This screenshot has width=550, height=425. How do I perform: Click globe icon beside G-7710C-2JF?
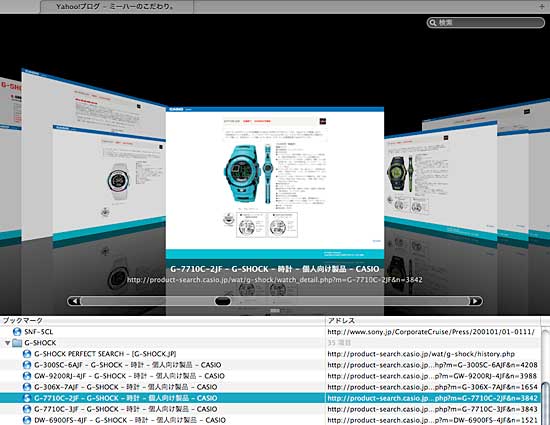pos(27,398)
